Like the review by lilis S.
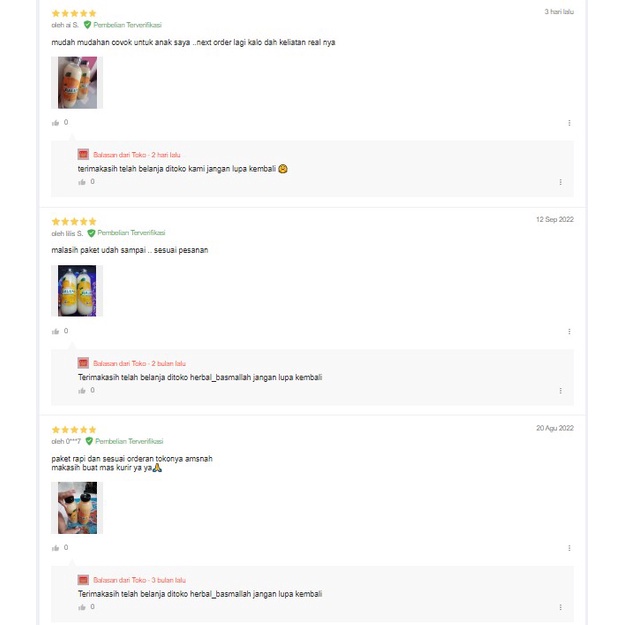 click(x=55, y=331)
